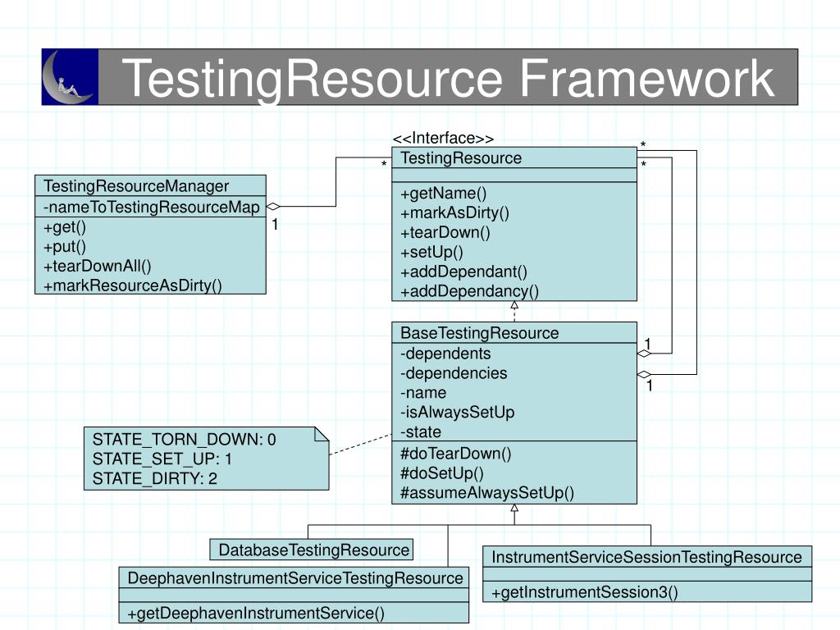Viewport: 840px width, 630px height.
Task: Click the aggregation diamond beside TestingResourceManager
Action: 274,207
